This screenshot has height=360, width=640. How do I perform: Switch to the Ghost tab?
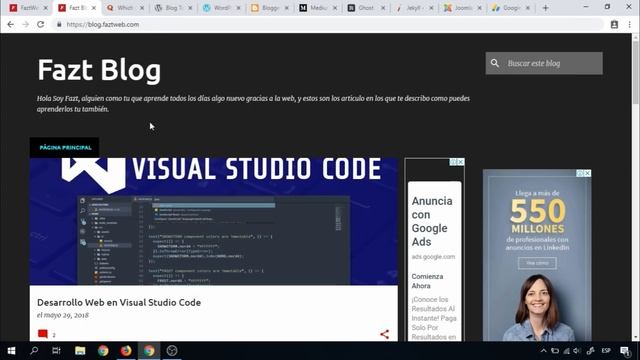(x=366, y=8)
